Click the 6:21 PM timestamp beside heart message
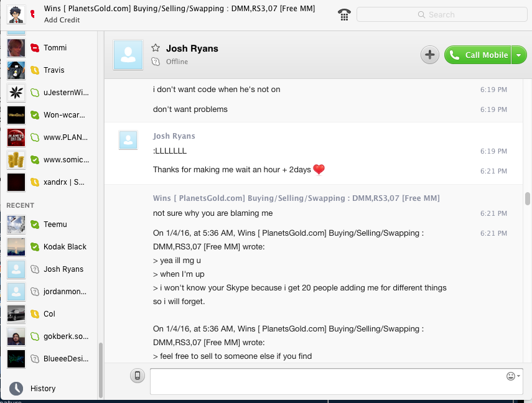 tap(493, 171)
